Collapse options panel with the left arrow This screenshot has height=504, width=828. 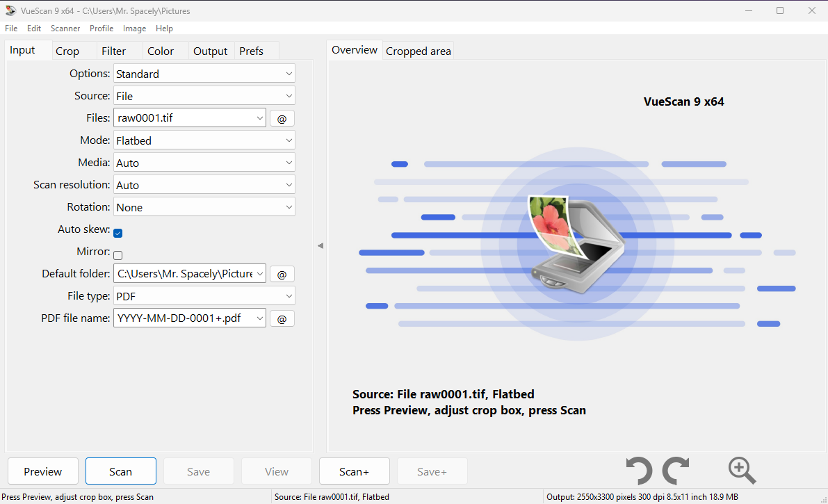tap(320, 245)
